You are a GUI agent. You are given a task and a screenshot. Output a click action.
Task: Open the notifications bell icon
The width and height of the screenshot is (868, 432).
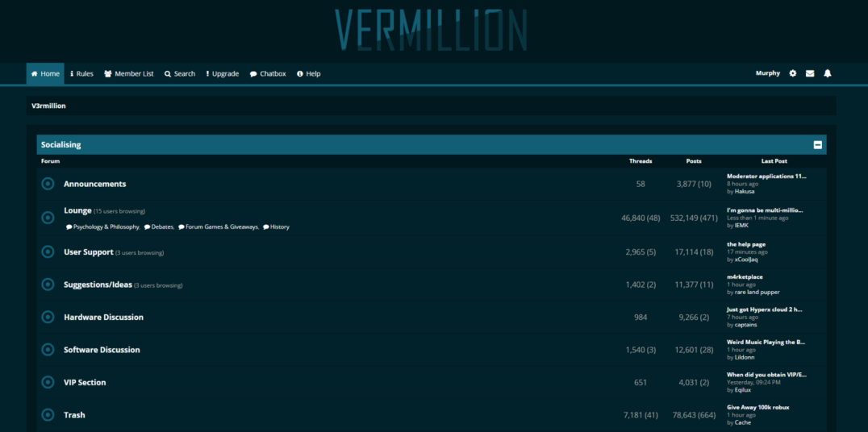coord(828,73)
